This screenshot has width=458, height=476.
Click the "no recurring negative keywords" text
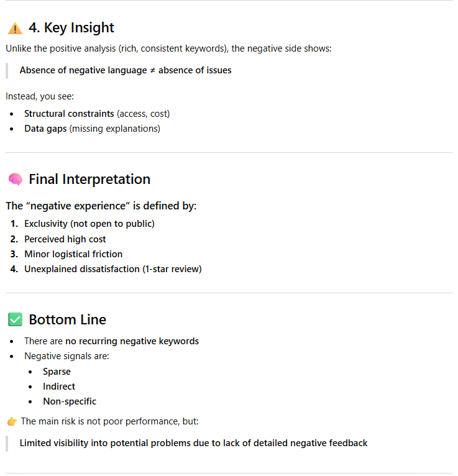pyautogui.click(x=132, y=341)
